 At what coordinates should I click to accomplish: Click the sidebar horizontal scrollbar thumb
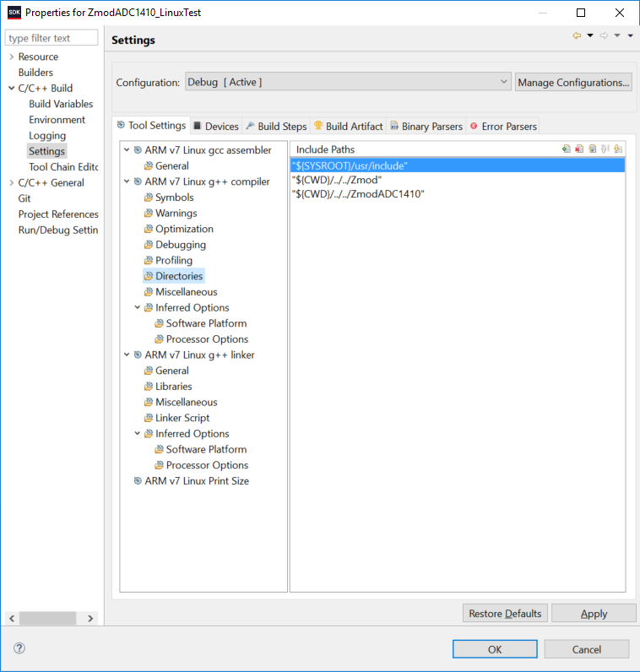(47, 618)
